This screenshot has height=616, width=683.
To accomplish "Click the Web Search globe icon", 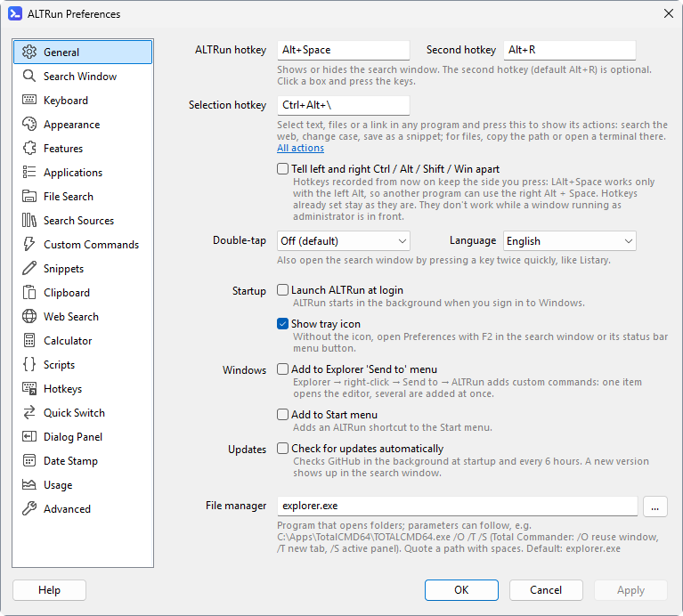I will 29,316.
